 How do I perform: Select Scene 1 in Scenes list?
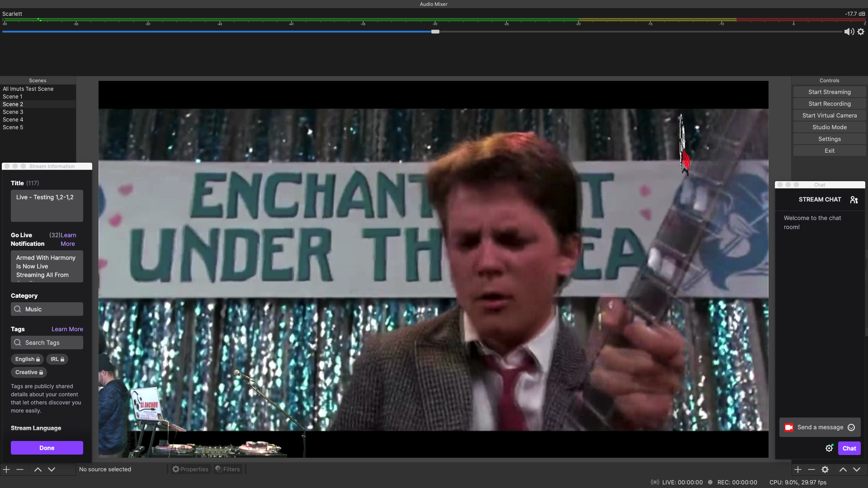[x=38, y=97]
